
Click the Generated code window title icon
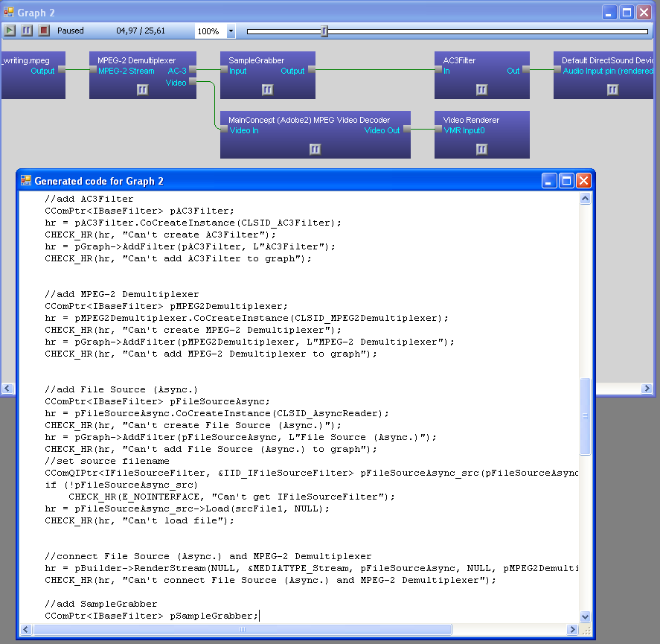pyautogui.click(x=26, y=181)
